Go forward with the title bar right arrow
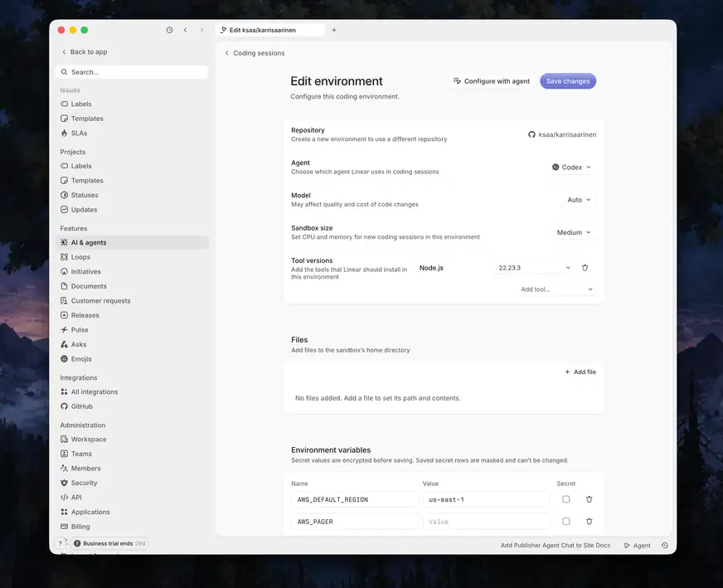The height and width of the screenshot is (588, 723). coord(201,30)
